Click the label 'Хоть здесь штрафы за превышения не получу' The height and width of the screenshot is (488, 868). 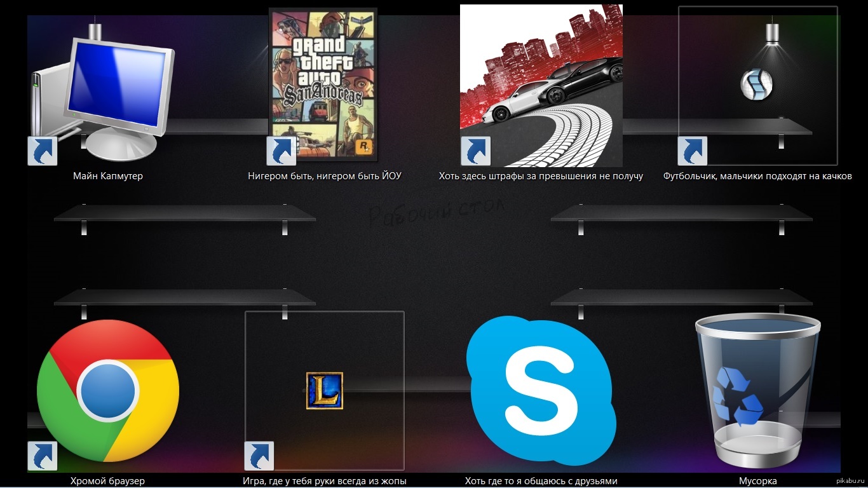(541, 176)
